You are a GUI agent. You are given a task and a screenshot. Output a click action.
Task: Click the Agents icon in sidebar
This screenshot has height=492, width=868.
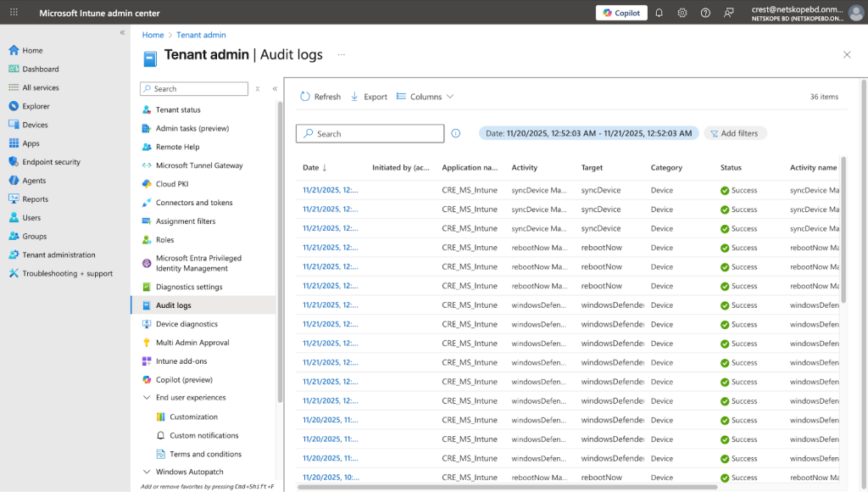14,181
